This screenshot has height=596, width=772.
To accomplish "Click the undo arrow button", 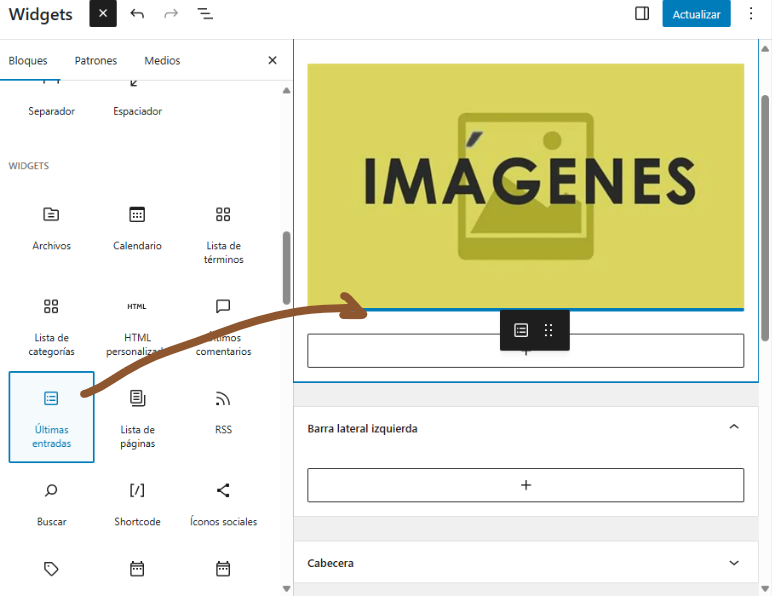I will click(137, 14).
